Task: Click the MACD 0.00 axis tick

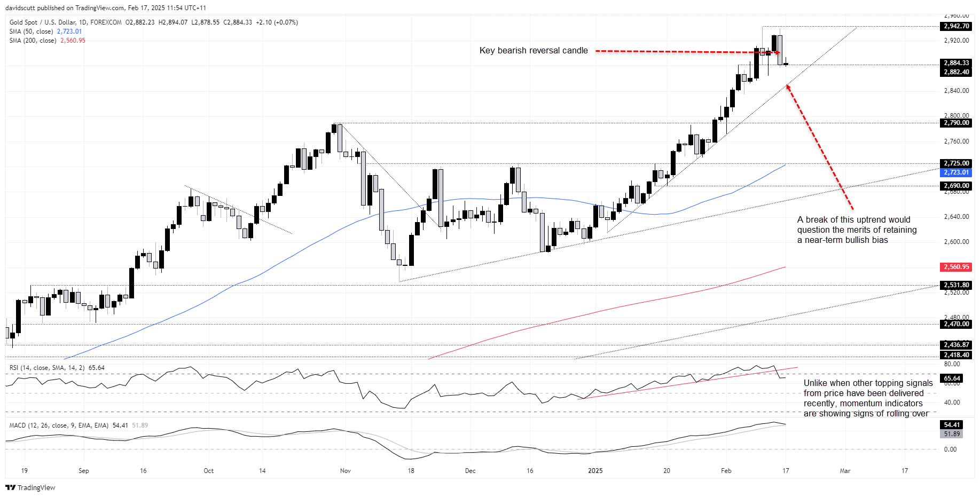Action: click(x=950, y=449)
